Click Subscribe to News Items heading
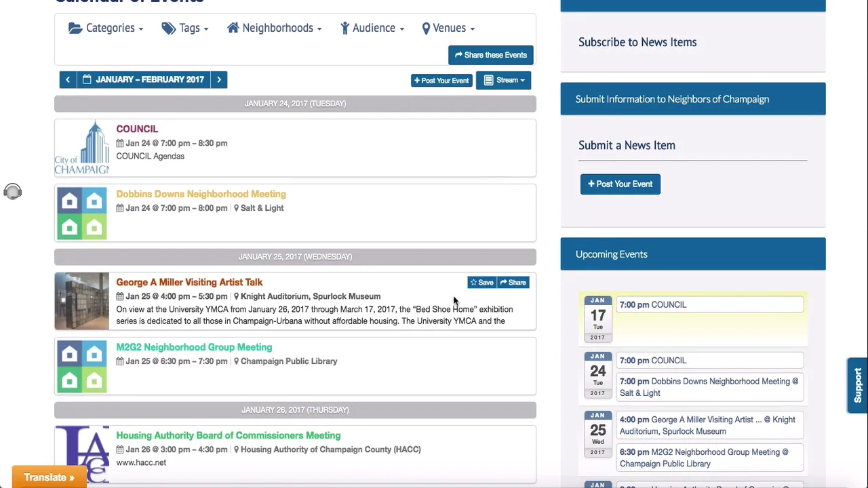This screenshot has width=868, height=488. (x=637, y=42)
